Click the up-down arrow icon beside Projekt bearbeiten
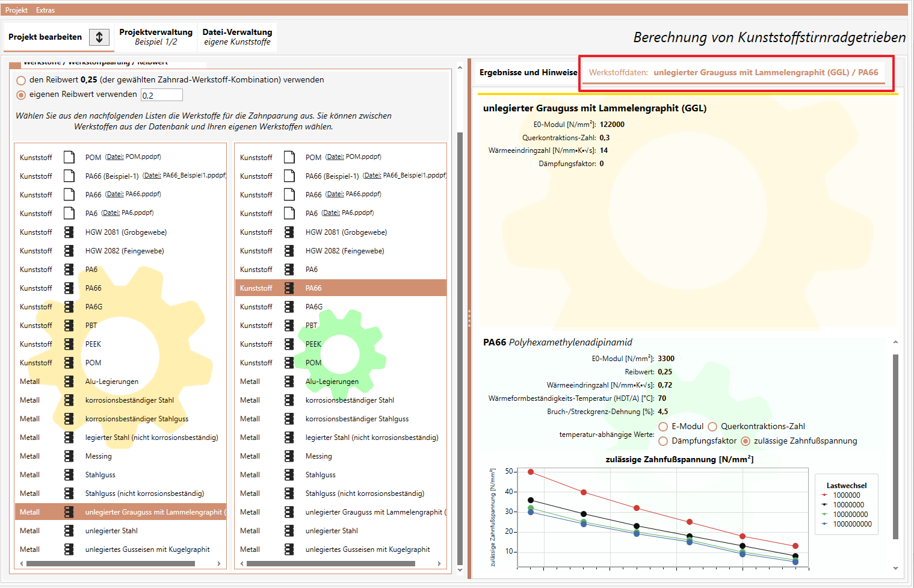The width and height of the screenshot is (914, 588). [99, 37]
